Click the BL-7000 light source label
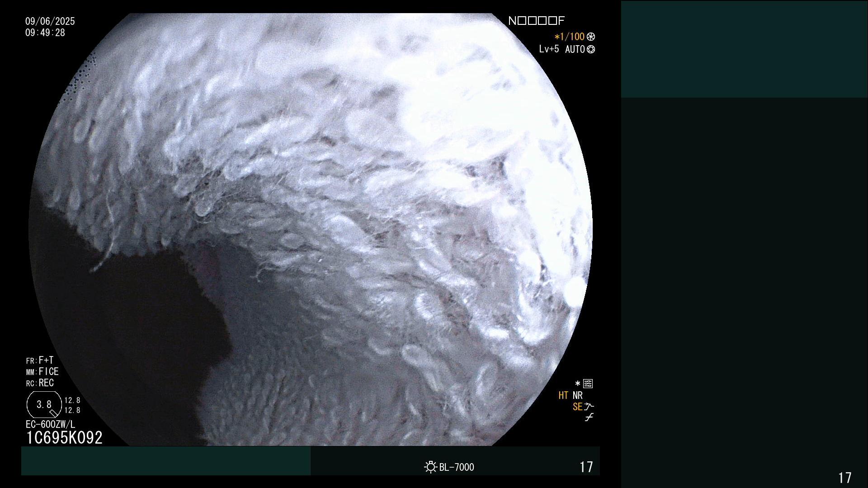The height and width of the screenshot is (488, 868). pos(457,467)
